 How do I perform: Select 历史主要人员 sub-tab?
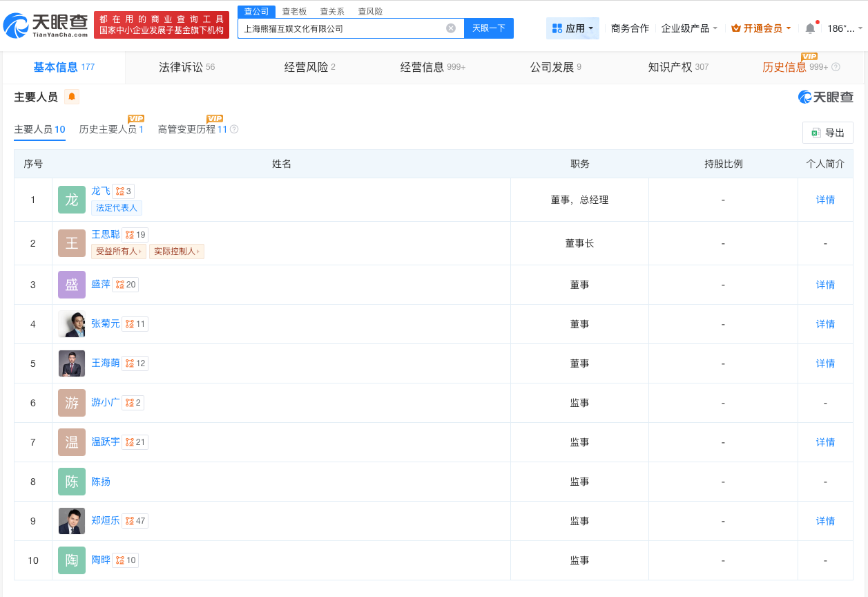(111, 129)
